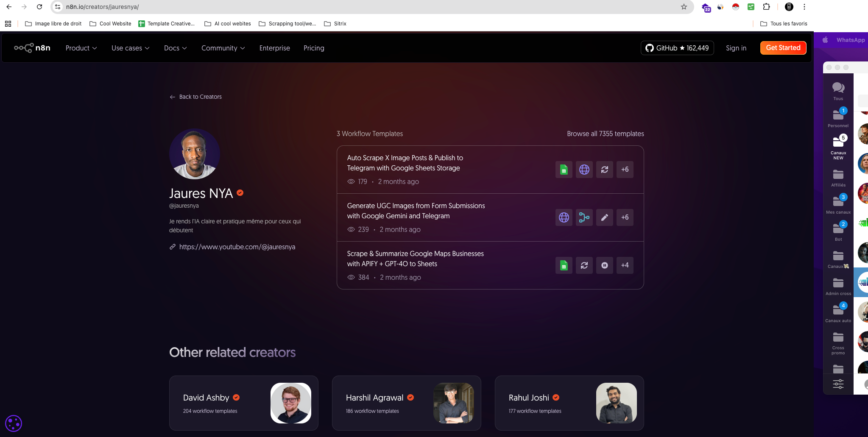Open Sitrix bookmark folder
The image size is (868, 437).
pos(335,24)
